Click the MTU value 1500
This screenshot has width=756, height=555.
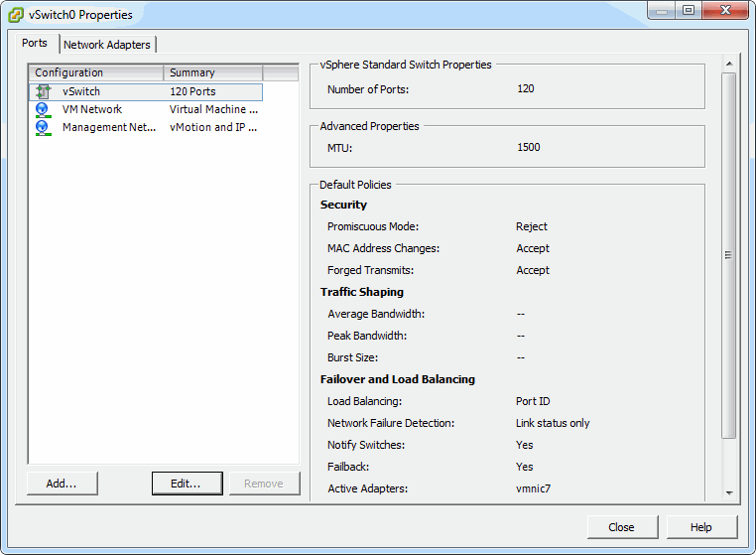[529, 147]
